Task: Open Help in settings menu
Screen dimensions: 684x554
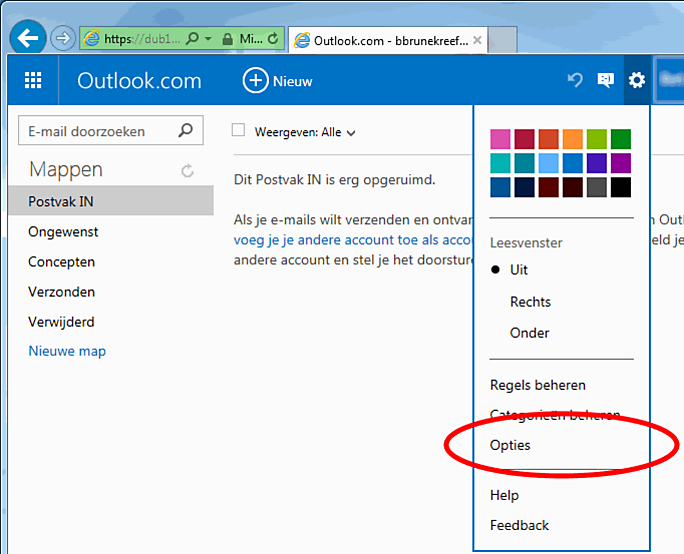Action: coord(504,495)
